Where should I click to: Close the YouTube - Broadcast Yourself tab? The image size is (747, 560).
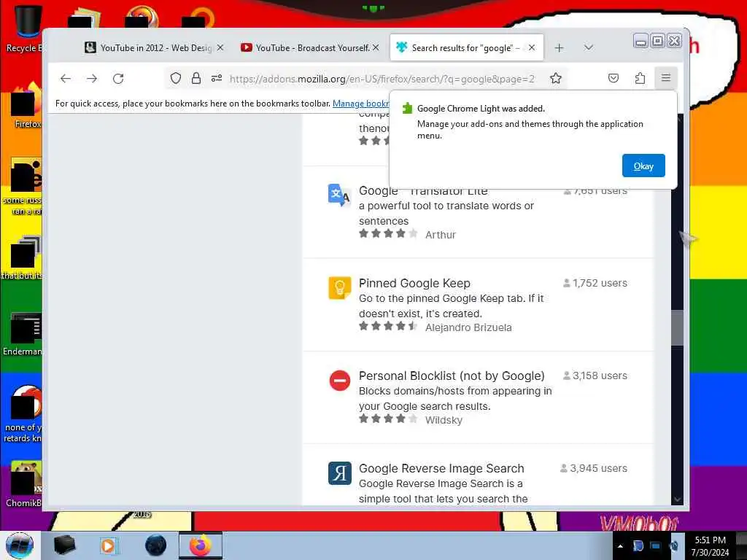(376, 47)
